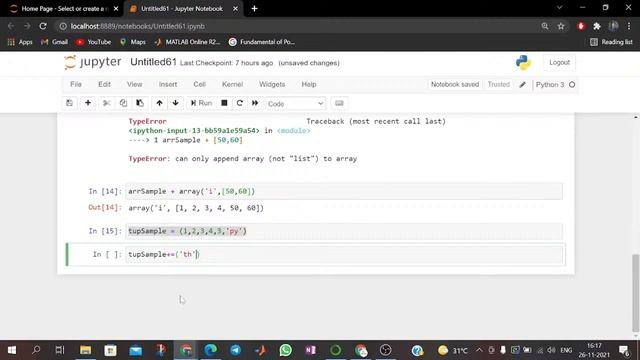Open the Edit menu

pyautogui.click(x=104, y=84)
